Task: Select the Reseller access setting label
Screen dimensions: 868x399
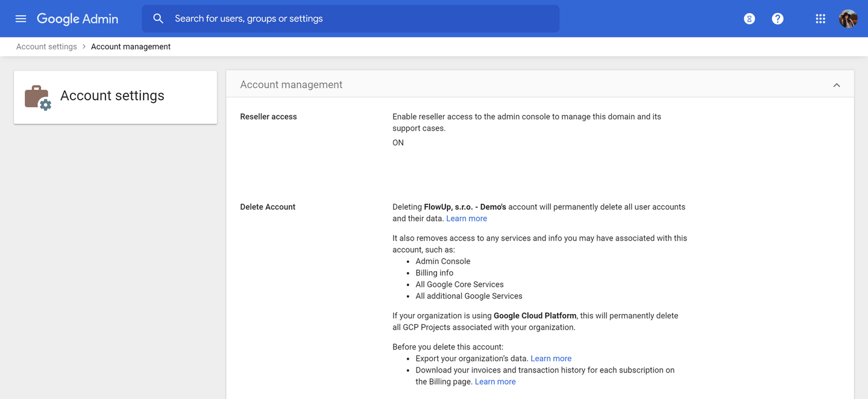Action: coord(268,117)
